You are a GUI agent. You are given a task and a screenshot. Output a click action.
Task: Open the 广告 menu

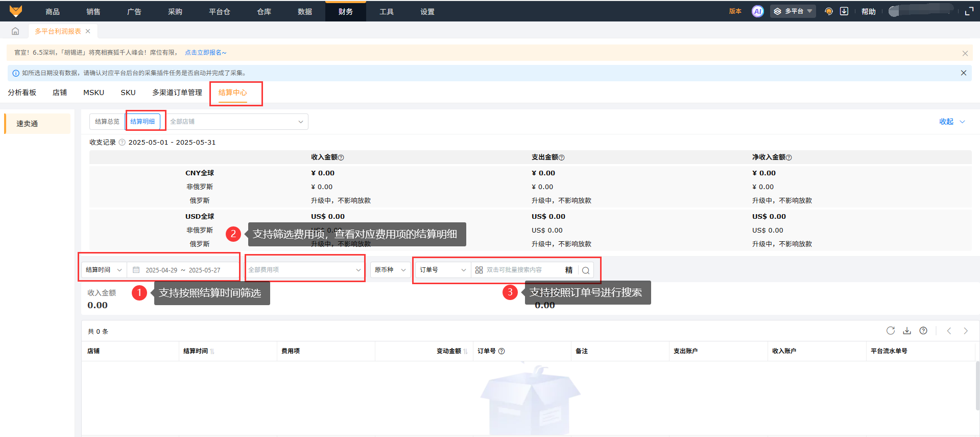click(x=134, y=11)
